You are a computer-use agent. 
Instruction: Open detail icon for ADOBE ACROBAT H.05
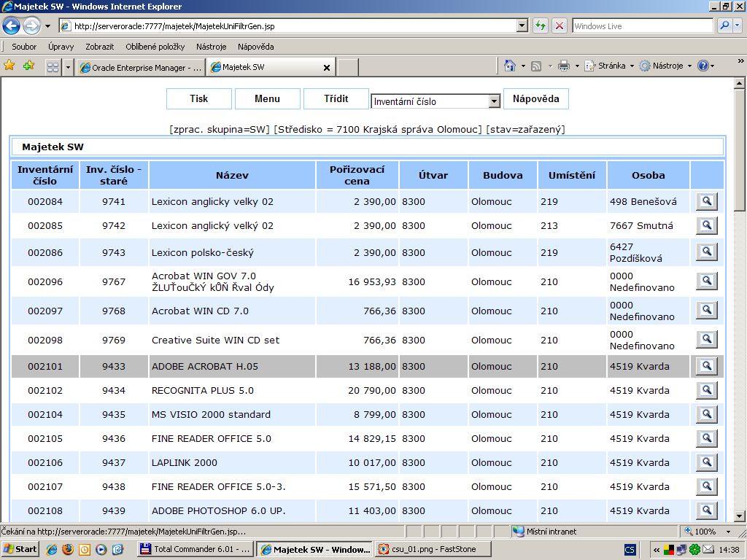tap(706, 366)
